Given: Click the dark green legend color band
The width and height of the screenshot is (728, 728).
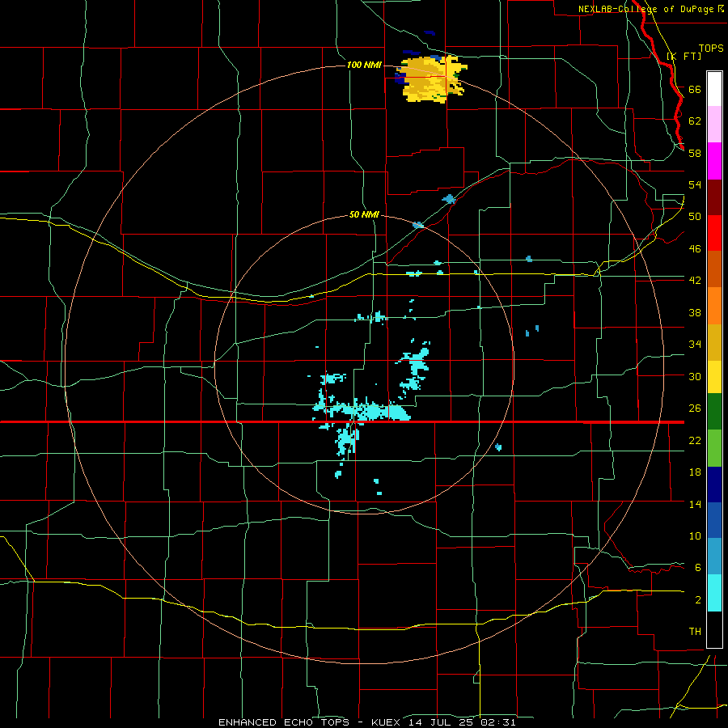Looking at the screenshot, I should pos(714,412).
